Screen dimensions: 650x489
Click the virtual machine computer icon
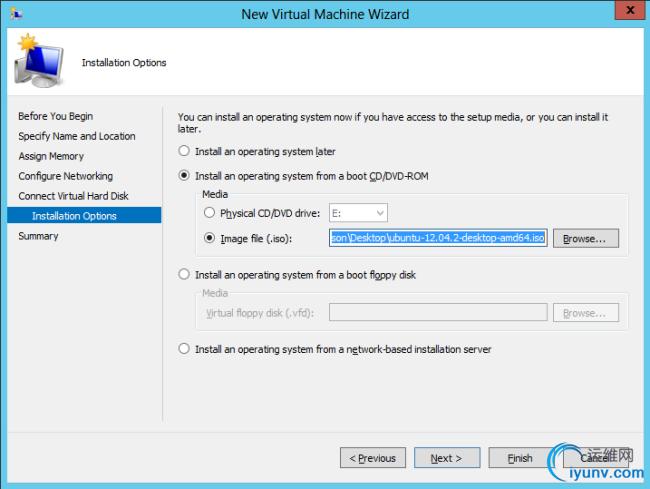tap(39, 61)
